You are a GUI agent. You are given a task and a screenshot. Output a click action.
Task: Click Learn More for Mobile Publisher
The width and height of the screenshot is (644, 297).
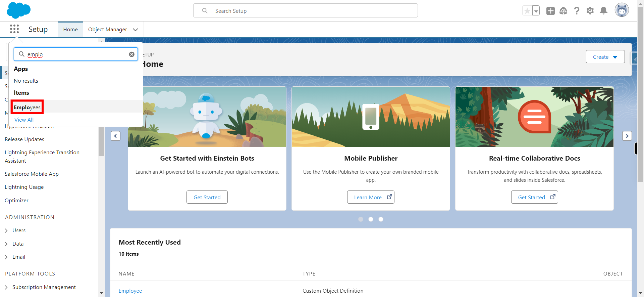pyautogui.click(x=371, y=197)
